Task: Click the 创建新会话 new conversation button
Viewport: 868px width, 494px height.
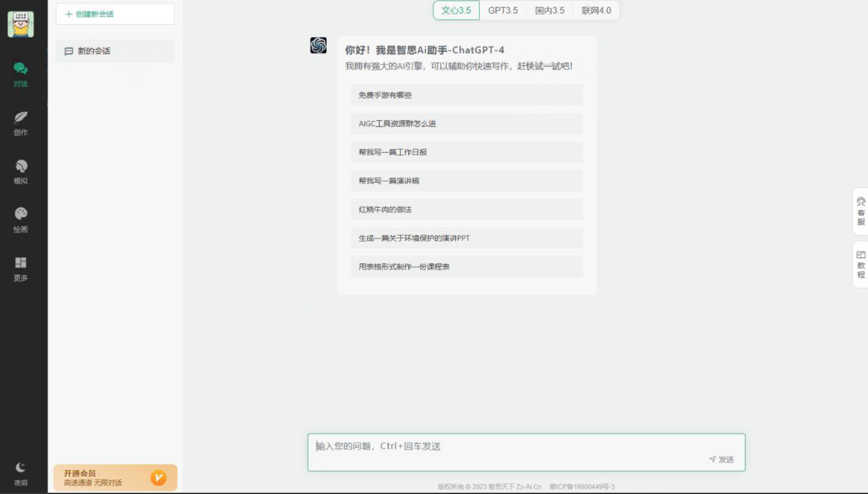Action: [115, 14]
